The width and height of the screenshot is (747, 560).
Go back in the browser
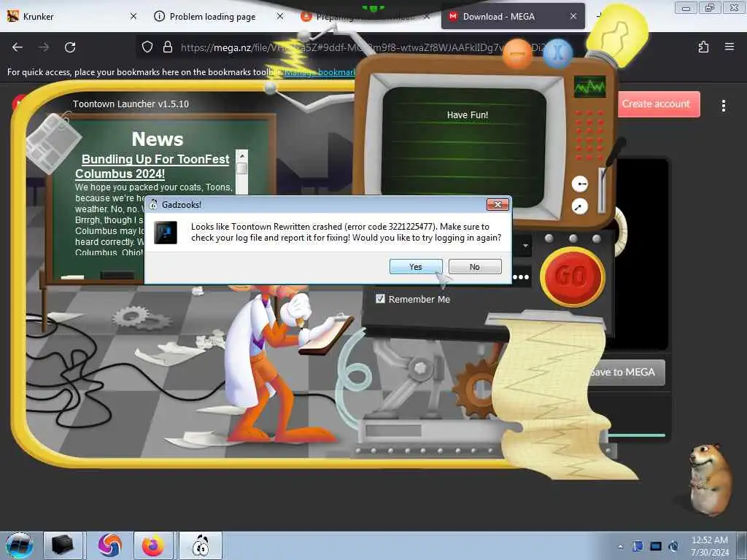(x=18, y=47)
